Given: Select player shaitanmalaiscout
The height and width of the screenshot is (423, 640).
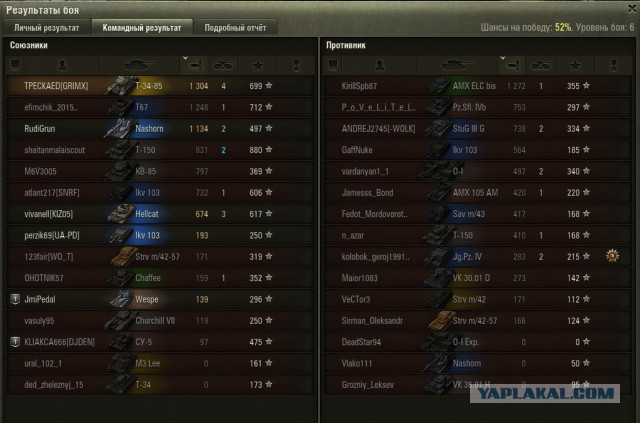Looking at the screenshot, I should pyautogui.click(x=55, y=150).
